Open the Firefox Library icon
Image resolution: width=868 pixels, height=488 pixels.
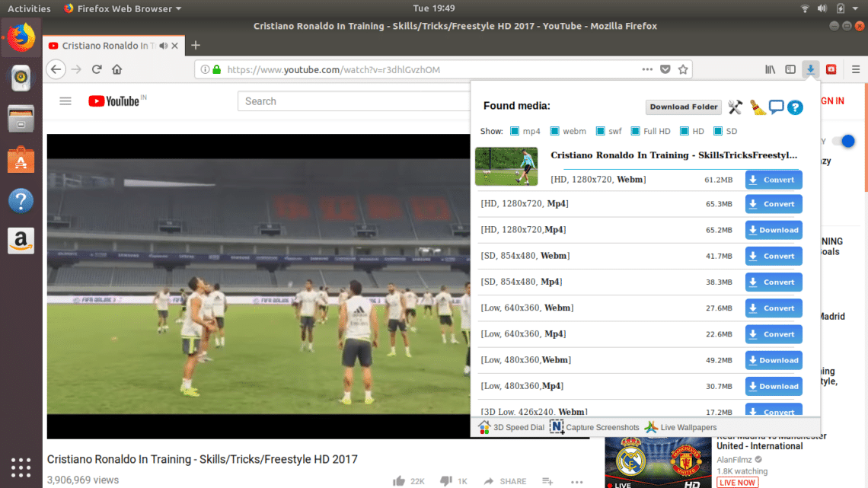pyautogui.click(x=770, y=69)
